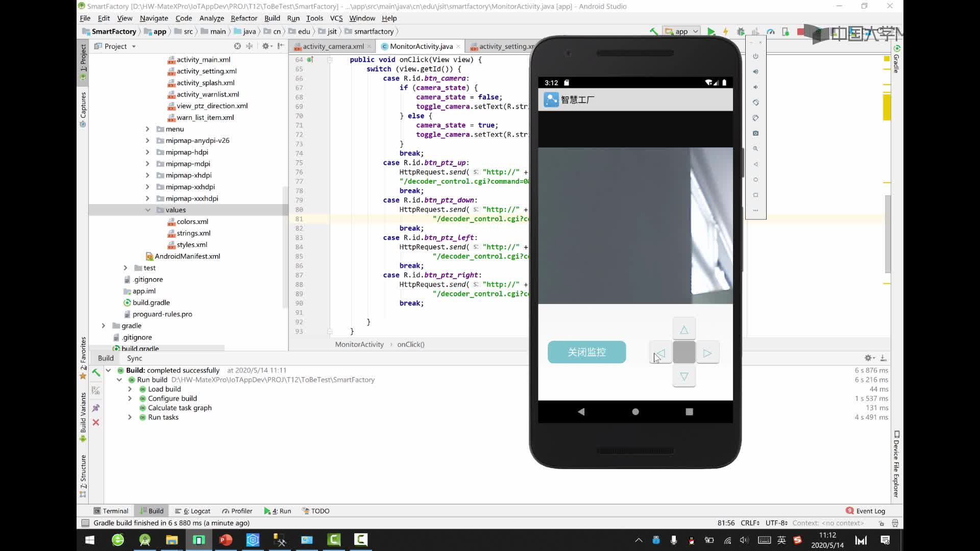The width and height of the screenshot is (980, 551).
Task: Open the profiler gauge icon in the toolbar
Action: click(x=771, y=32)
